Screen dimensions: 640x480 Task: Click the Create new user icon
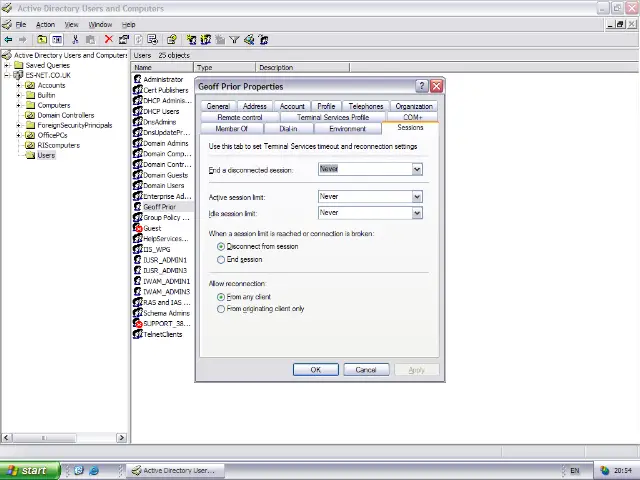point(191,40)
